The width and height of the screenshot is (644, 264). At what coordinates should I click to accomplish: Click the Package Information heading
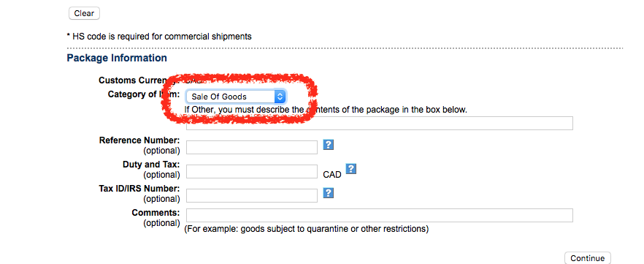[x=117, y=58]
